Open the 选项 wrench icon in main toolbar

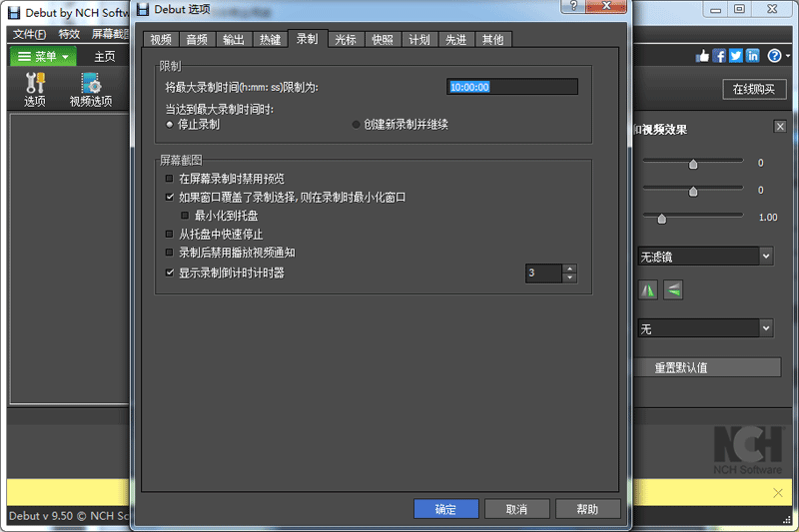pyautogui.click(x=35, y=89)
